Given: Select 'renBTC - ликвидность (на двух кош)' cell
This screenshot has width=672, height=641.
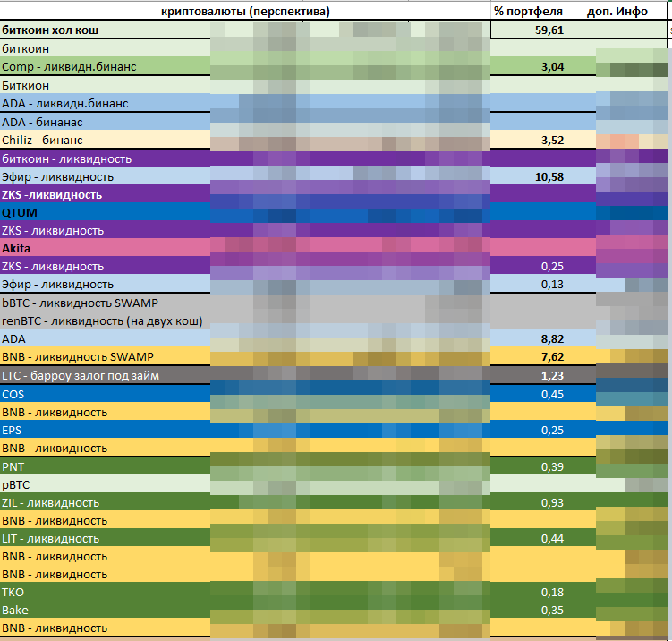Looking at the screenshot, I should click(102, 321).
